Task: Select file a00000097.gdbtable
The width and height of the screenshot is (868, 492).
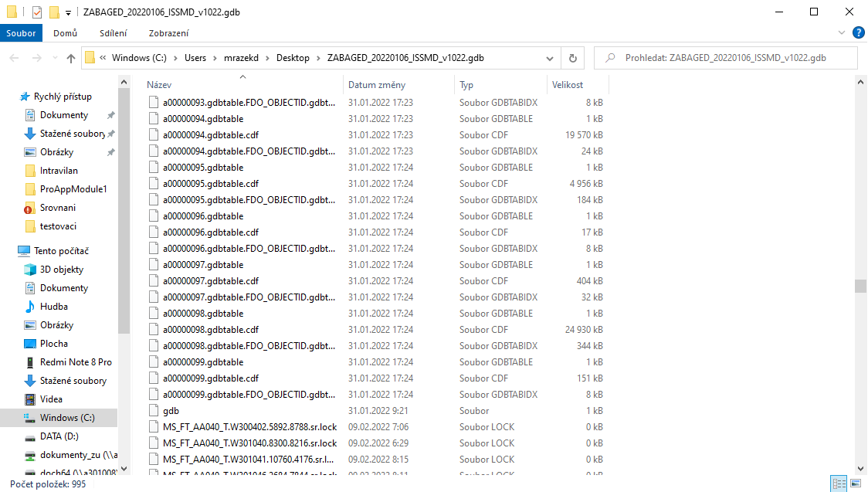Action: 203,265
